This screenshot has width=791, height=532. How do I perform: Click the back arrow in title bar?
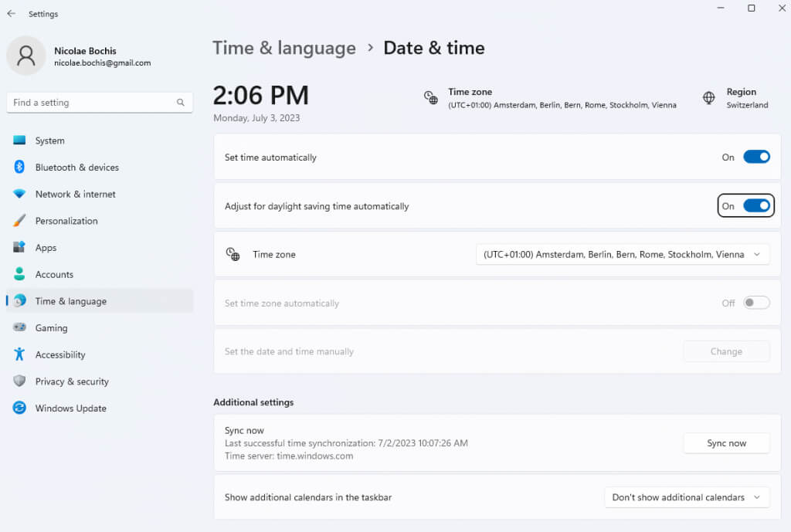coord(11,14)
